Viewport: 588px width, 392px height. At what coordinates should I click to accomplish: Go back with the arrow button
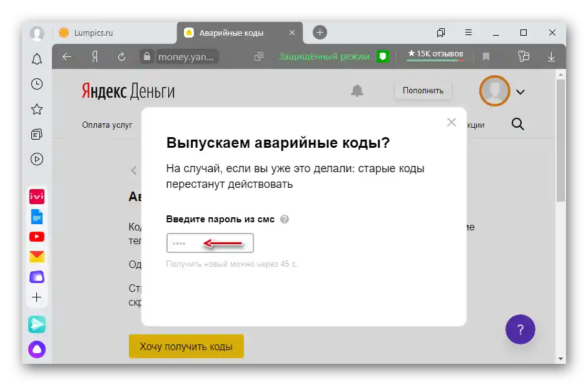tap(67, 57)
